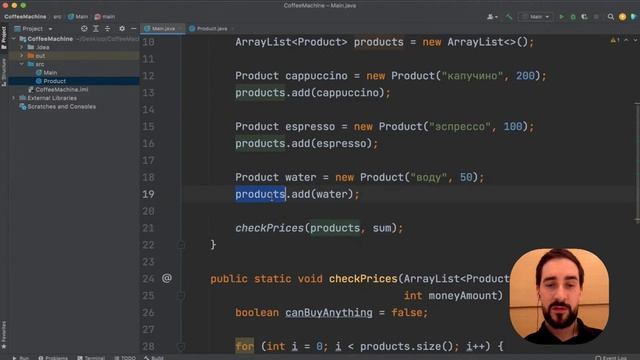The width and height of the screenshot is (640, 360).
Task: Start debugging with the bug icon
Action: (x=573, y=17)
